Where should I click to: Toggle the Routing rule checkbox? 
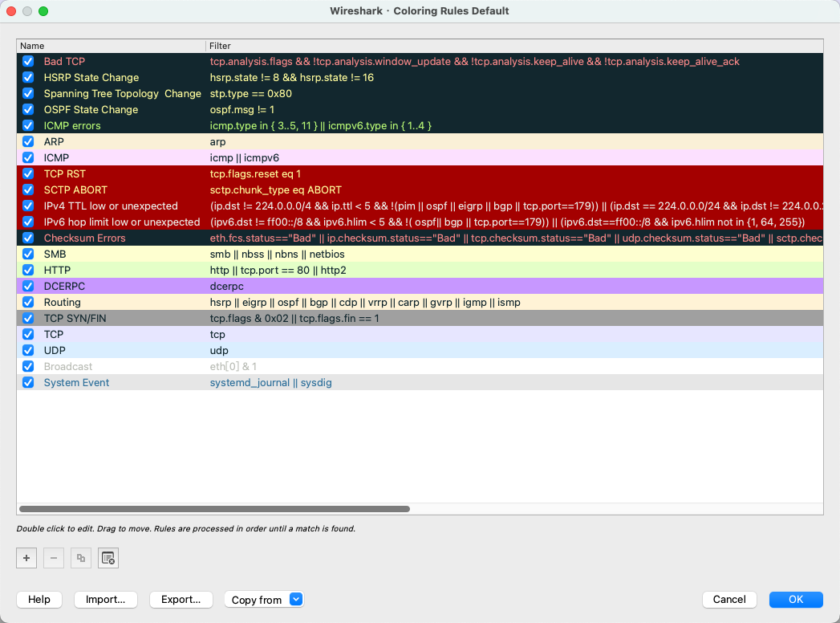click(x=28, y=303)
